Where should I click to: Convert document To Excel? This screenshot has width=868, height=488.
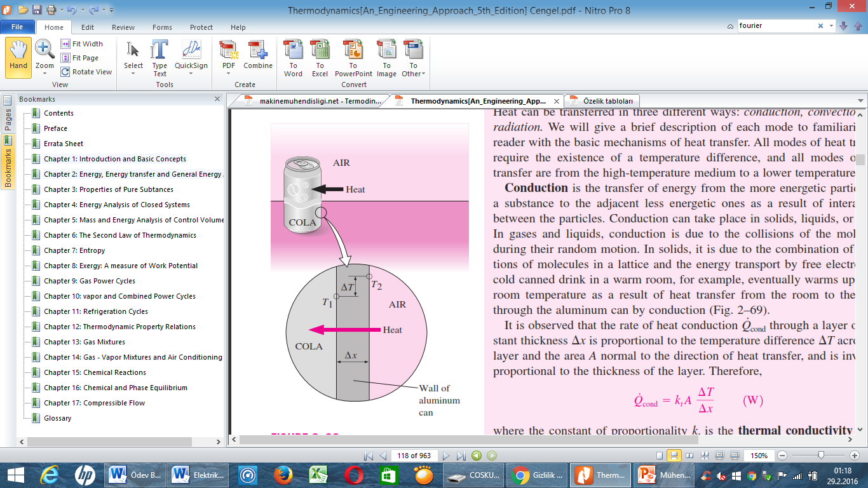[x=320, y=58]
